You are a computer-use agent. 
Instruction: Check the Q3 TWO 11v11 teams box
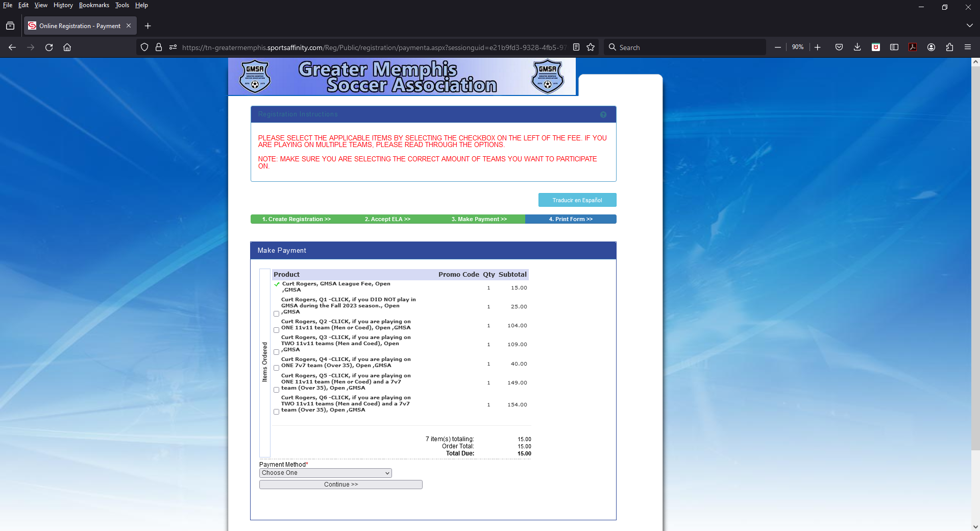[x=277, y=352]
